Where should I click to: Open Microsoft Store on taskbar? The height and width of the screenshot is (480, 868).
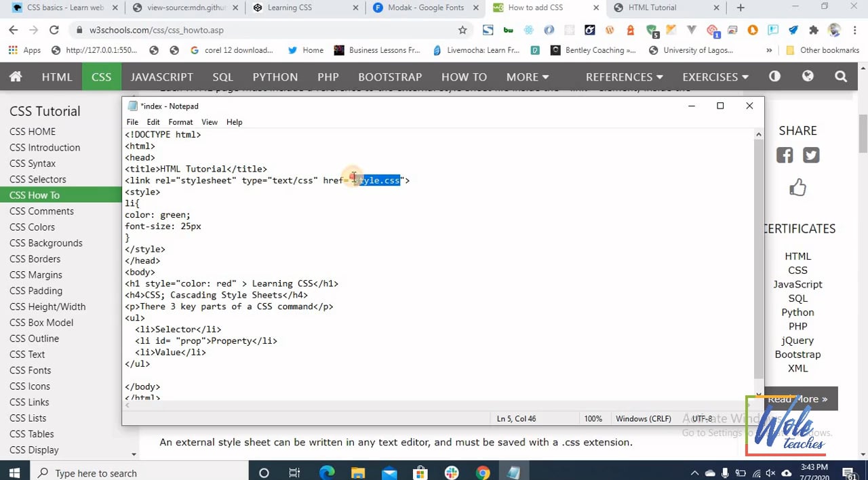[420, 473]
